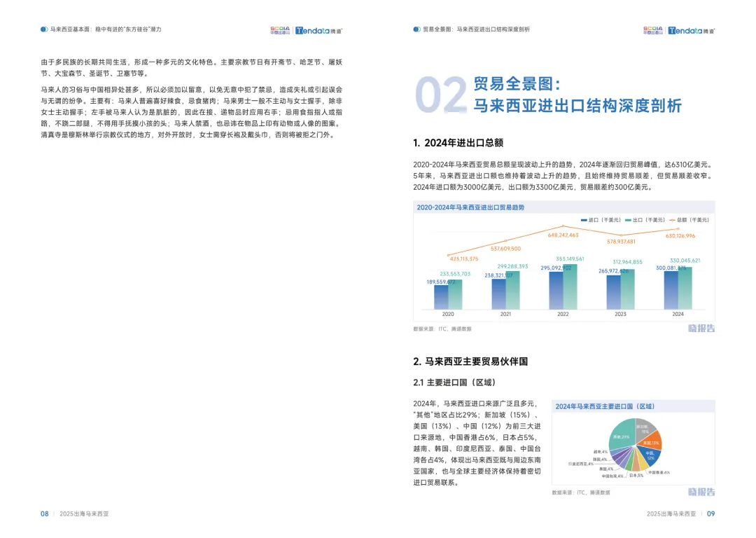Select the large 02 chapter number
The height and width of the screenshot is (538, 756).
(440, 95)
